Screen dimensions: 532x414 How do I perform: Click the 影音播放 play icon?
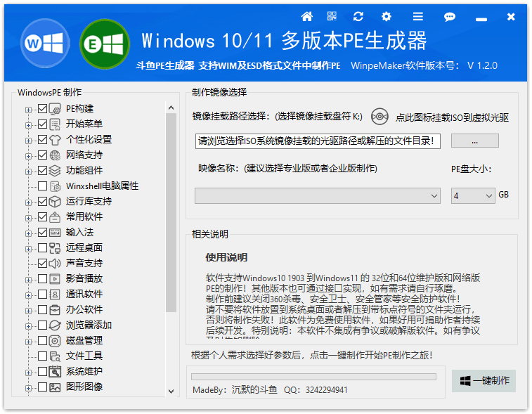[x=55, y=279]
